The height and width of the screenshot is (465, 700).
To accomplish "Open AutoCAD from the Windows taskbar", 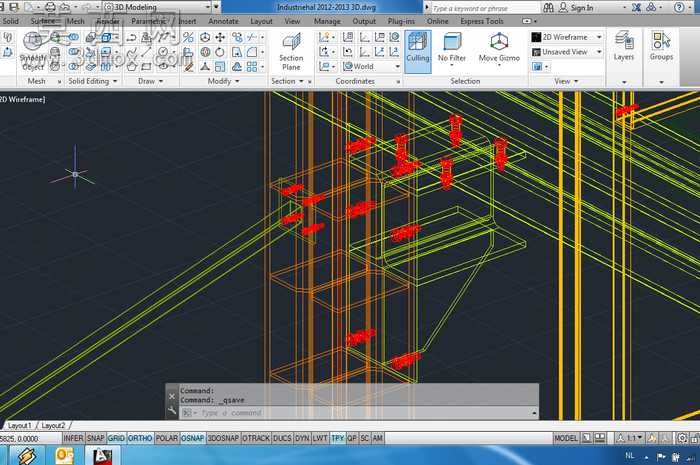I will [102, 456].
